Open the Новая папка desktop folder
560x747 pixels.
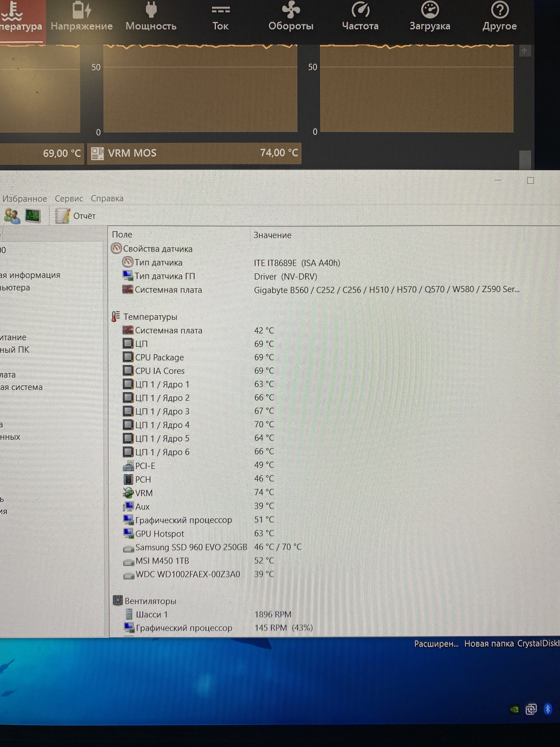coord(489,644)
